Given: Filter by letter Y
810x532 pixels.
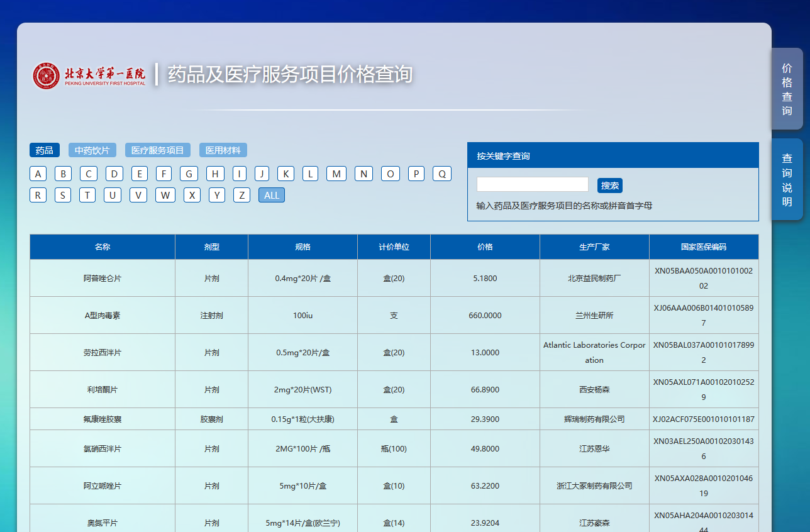Looking at the screenshot, I should click(x=217, y=195).
